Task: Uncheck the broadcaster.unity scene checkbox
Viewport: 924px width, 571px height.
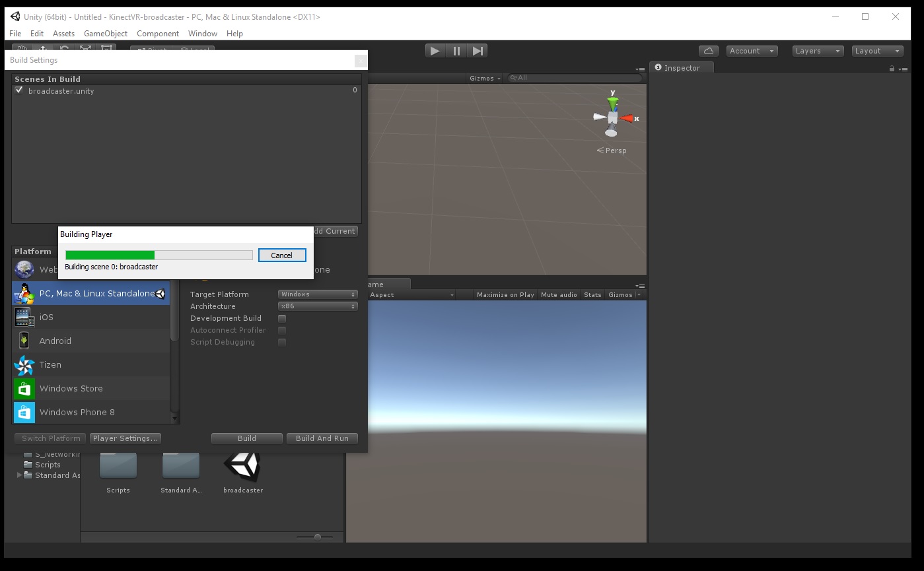Action: 19,90
